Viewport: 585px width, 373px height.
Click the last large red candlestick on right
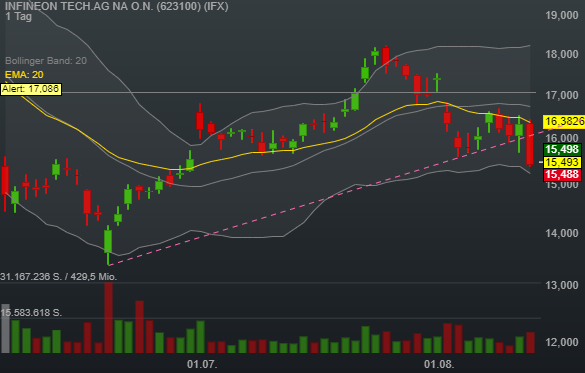click(530, 144)
